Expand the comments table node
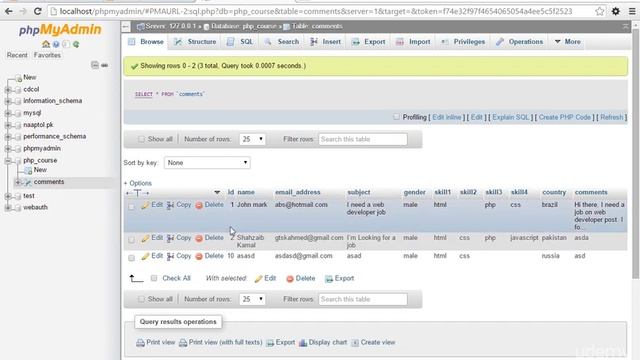This screenshot has height=360, width=640. pos(18,182)
